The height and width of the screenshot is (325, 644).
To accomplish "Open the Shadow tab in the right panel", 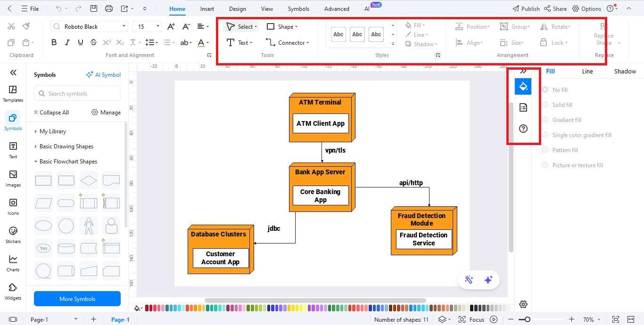I will [625, 71].
